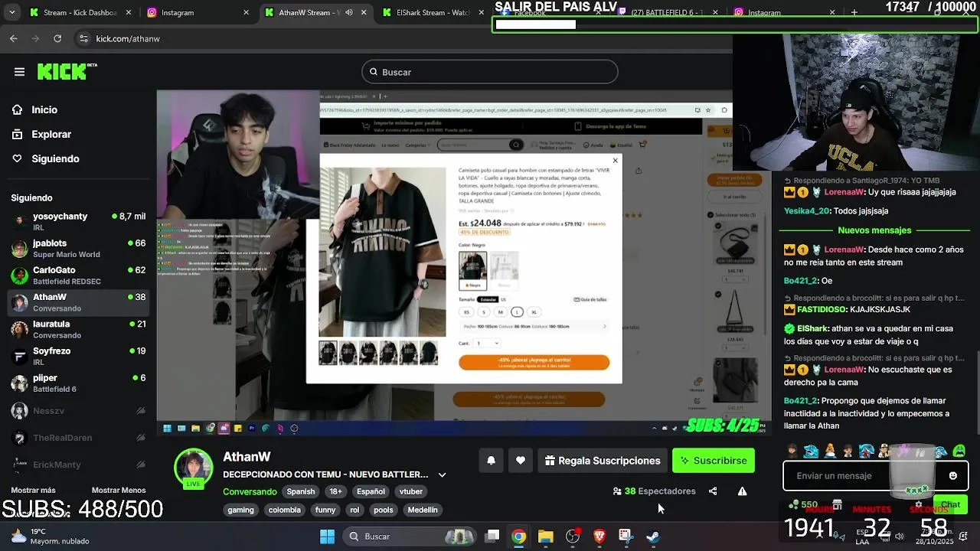
Task: Toggle the notification bell for AthanW
Action: pos(492,461)
